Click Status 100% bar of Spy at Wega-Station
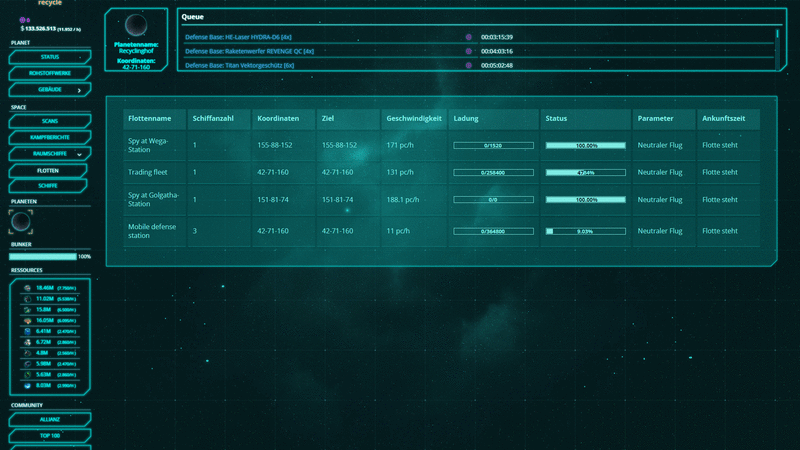The width and height of the screenshot is (800, 450). [x=586, y=145]
